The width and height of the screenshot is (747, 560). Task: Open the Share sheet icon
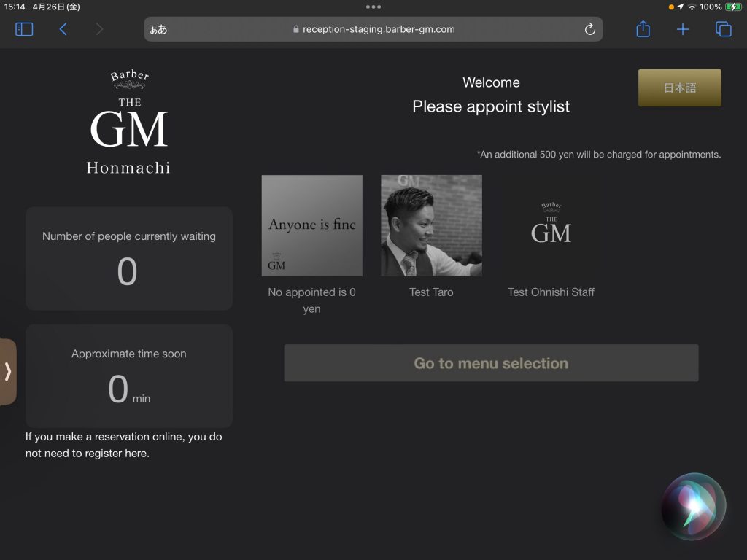pos(643,29)
